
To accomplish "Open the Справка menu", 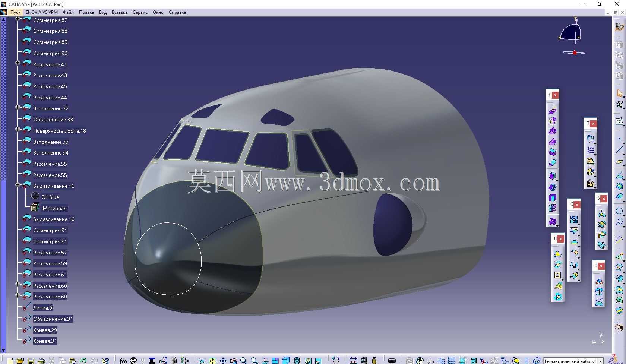I will point(177,12).
